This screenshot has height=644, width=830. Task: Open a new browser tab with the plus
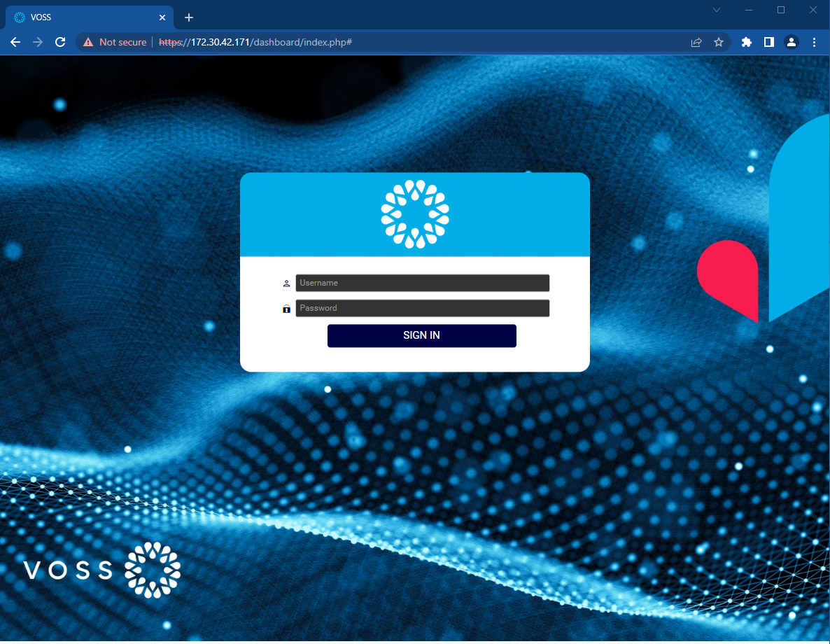[188, 17]
